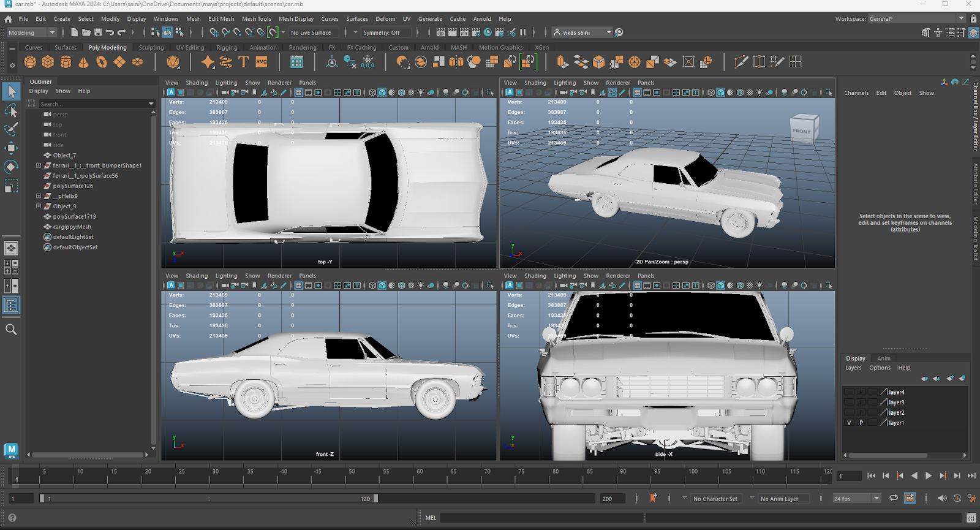Click the save scene icon on status line
This screenshot has height=530, width=980.
[x=98, y=32]
